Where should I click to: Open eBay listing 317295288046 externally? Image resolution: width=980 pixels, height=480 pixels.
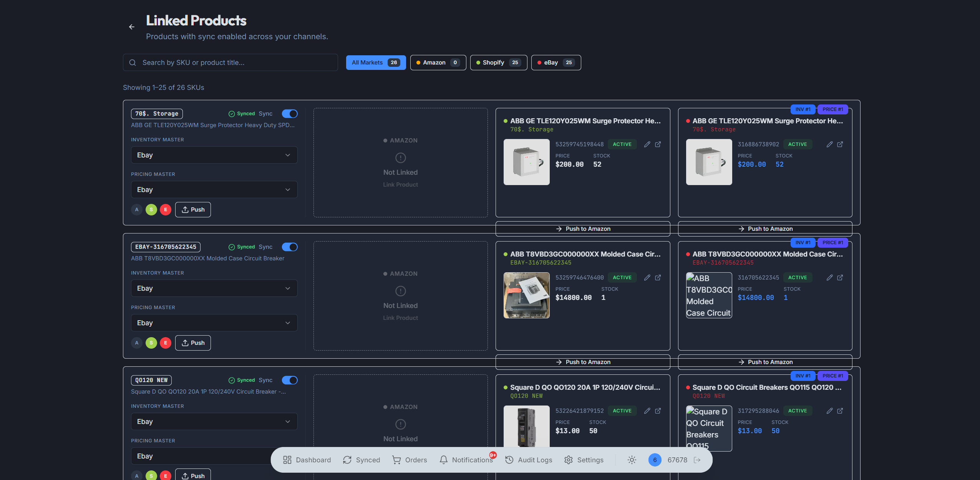point(840,411)
